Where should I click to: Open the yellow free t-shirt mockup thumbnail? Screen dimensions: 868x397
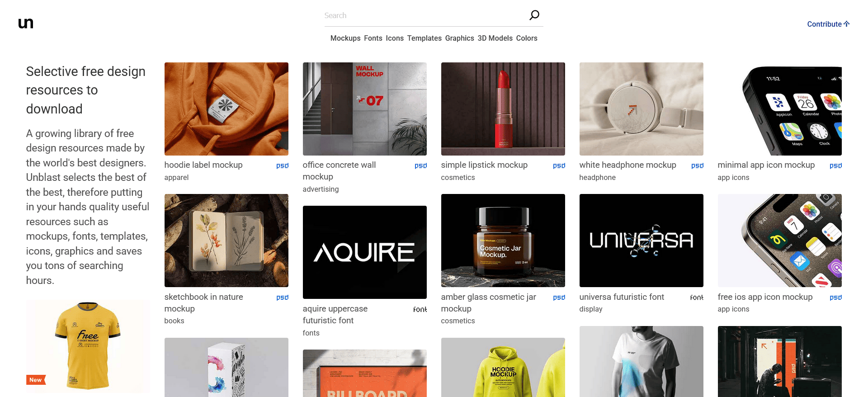88,346
